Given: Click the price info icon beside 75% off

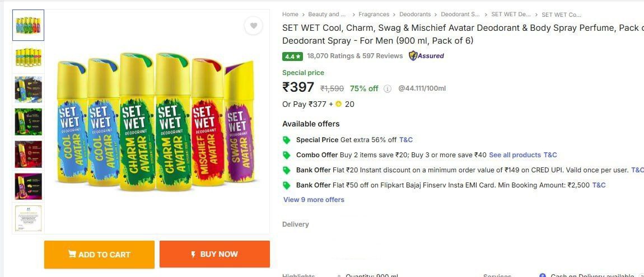Looking at the screenshot, I should [388, 88].
